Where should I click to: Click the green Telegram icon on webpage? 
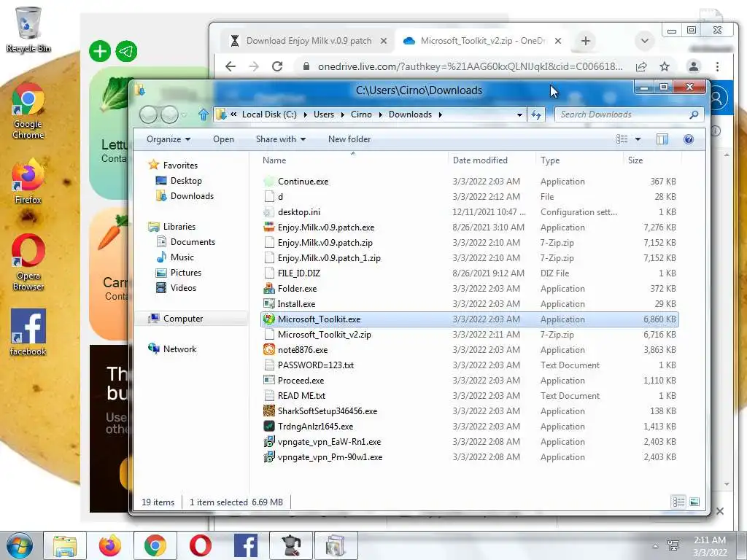[x=126, y=51]
